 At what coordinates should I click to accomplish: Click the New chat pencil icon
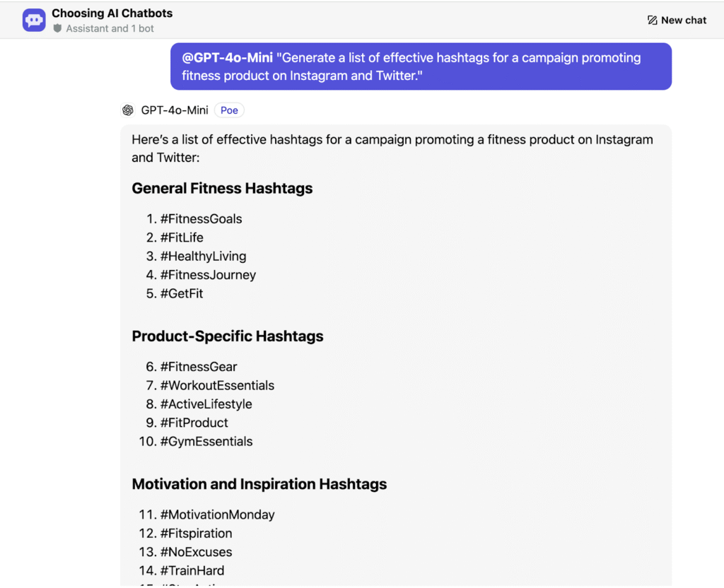(652, 20)
